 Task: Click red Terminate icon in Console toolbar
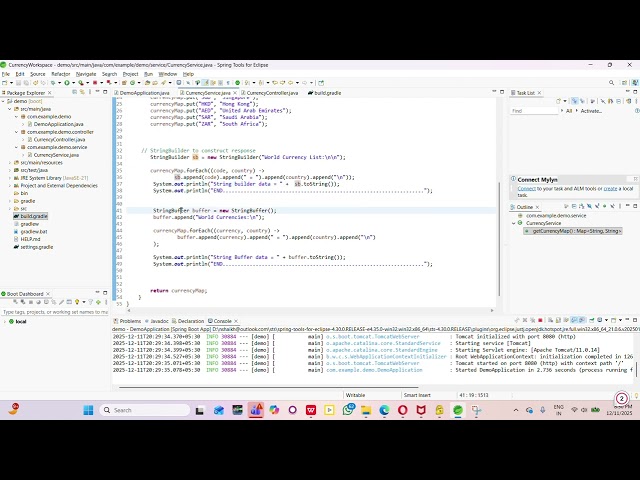point(540,320)
